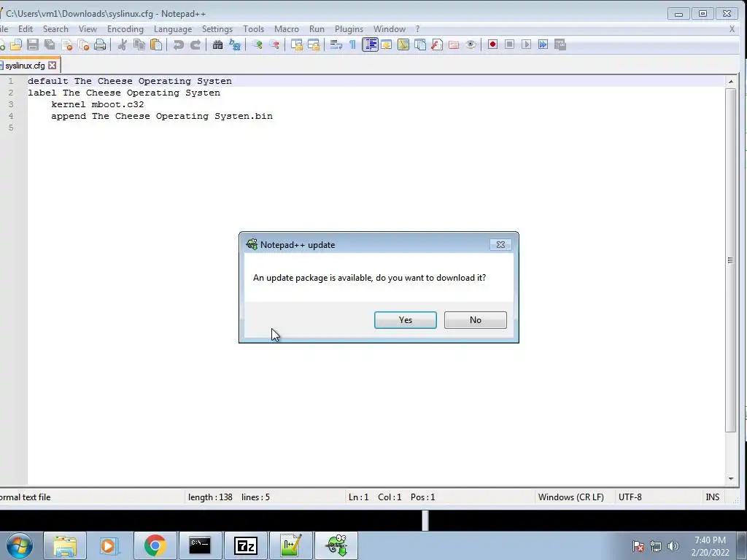Click the Redo arrow icon

196,44
